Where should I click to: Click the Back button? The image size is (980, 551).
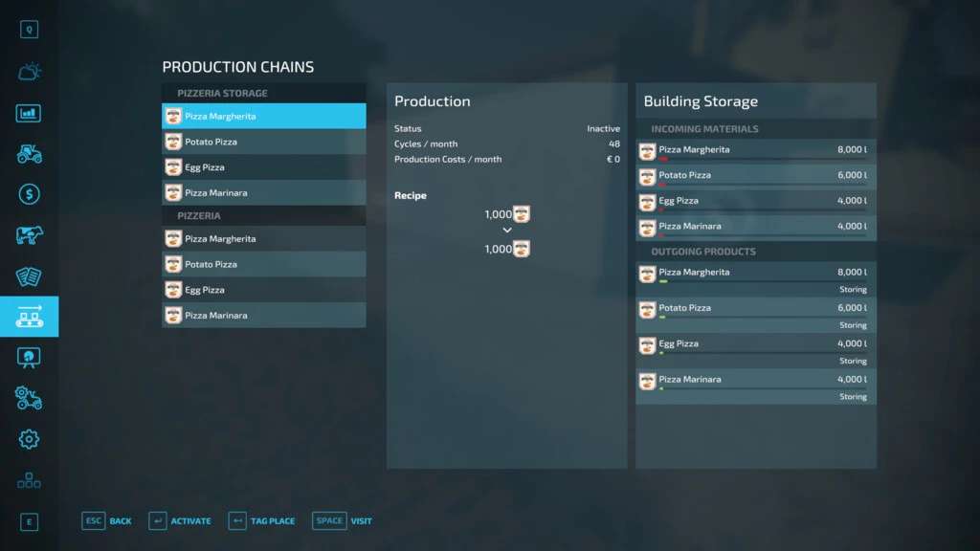[107, 521]
